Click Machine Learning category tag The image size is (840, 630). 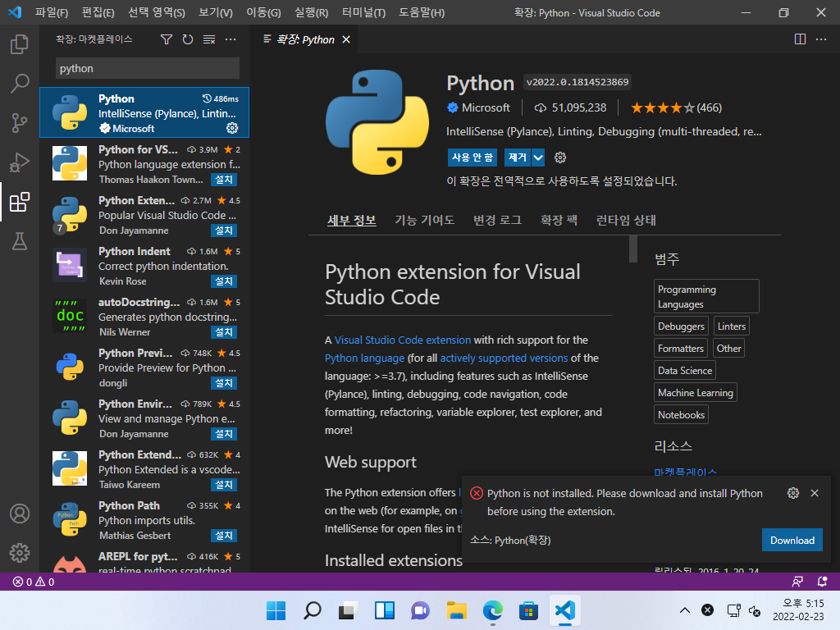point(696,393)
